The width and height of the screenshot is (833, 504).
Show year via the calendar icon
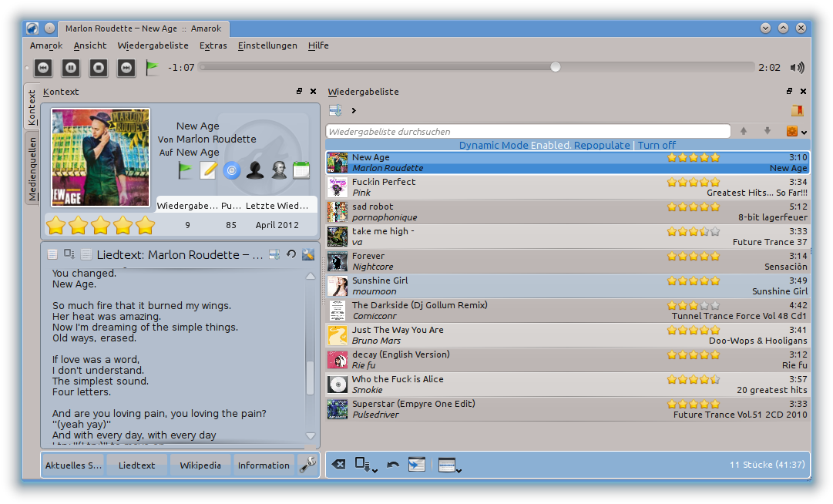pyautogui.click(x=301, y=170)
